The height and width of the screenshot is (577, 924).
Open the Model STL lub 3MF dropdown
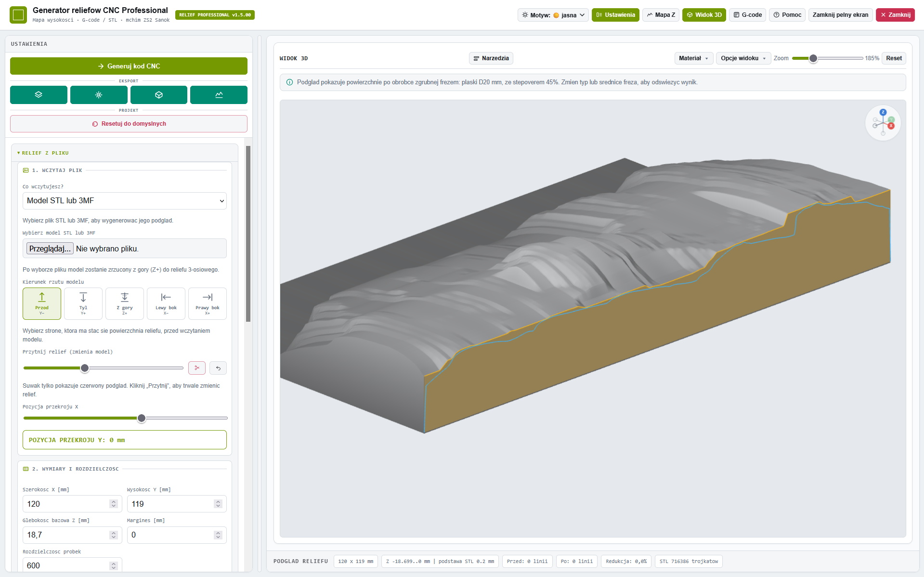point(125,201)
